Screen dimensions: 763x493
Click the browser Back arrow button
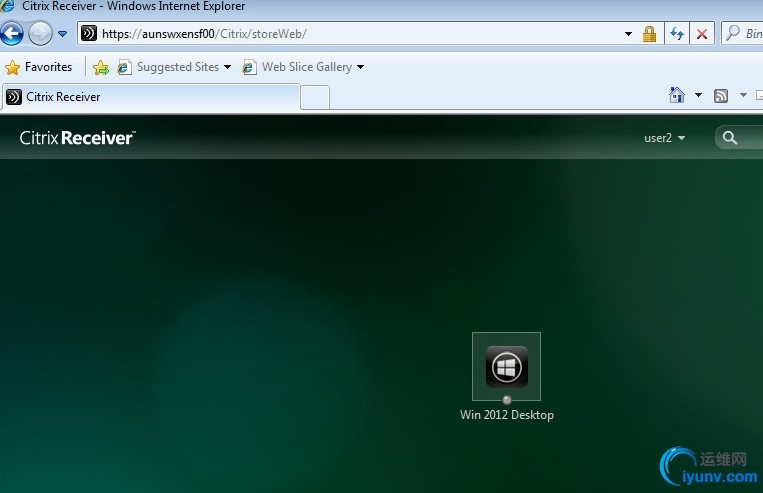[12, 34]
